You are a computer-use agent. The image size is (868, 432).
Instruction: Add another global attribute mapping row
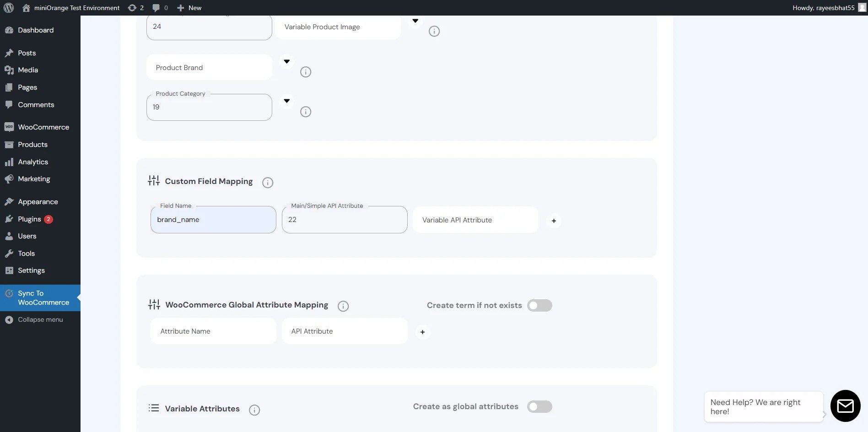coord(422,332)
